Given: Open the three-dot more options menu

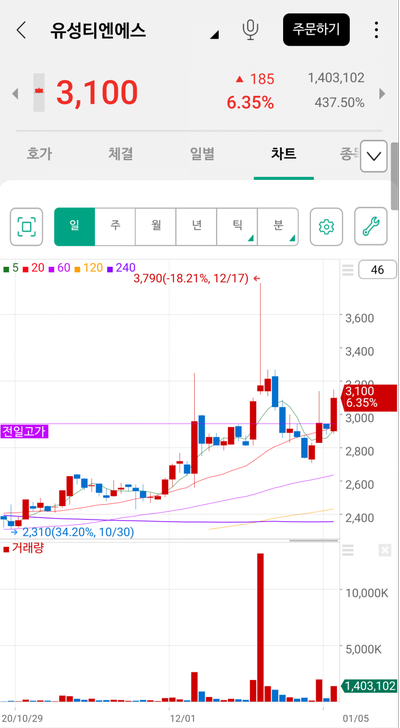Looking at the screenshot, I should (376, 30).
